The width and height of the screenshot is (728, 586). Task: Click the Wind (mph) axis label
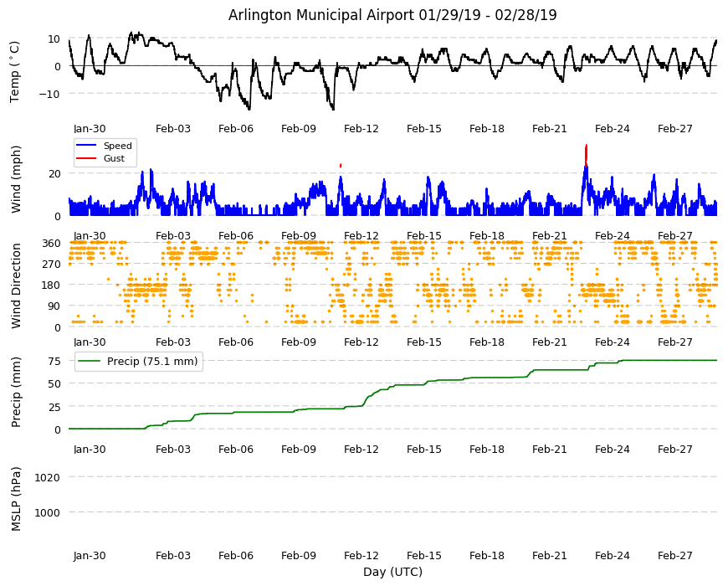point(16,179)
